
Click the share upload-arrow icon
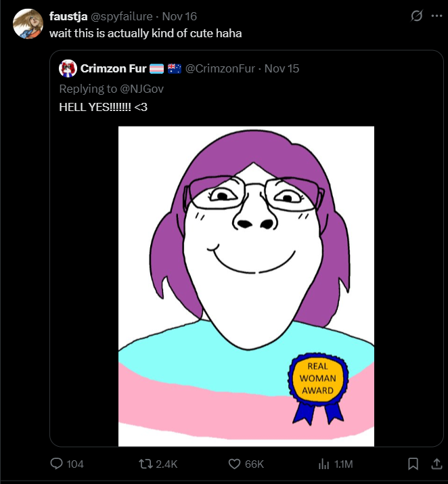tap(432, 464)
